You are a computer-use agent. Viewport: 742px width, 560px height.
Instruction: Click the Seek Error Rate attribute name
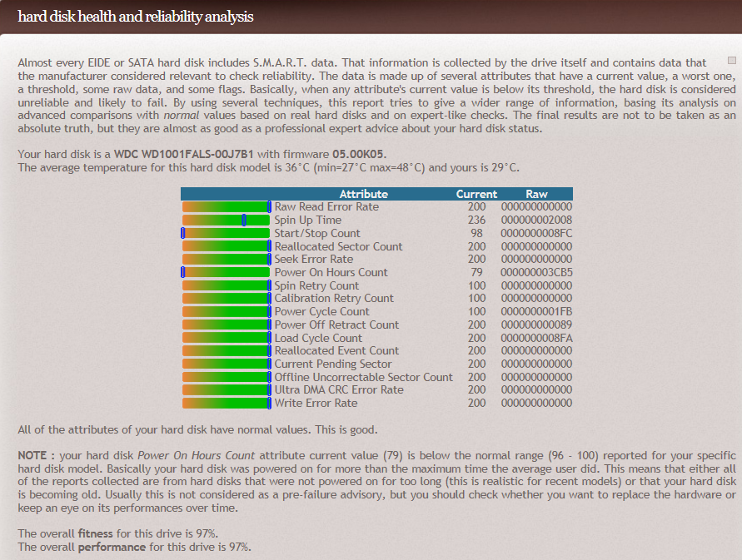(x=314, y=259)
